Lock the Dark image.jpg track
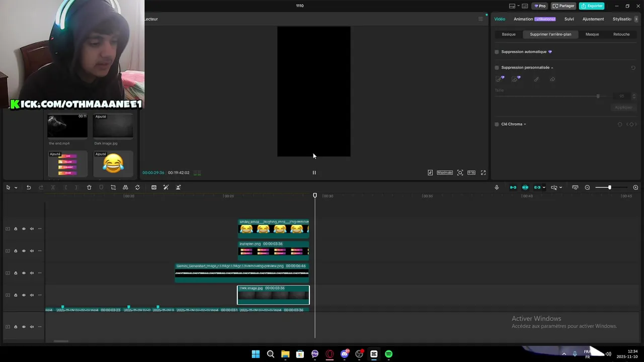Viewport: 644px width, 362px height. 16,295
